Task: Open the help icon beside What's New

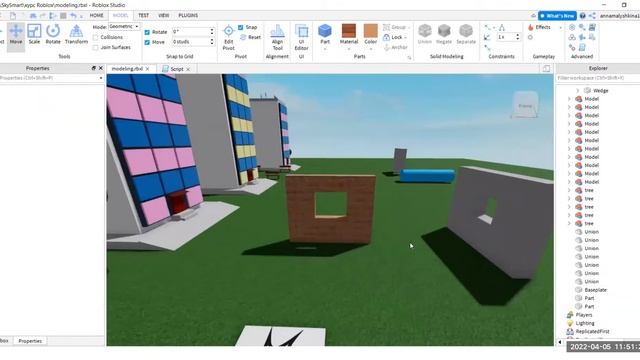Action: pos(582,16)
